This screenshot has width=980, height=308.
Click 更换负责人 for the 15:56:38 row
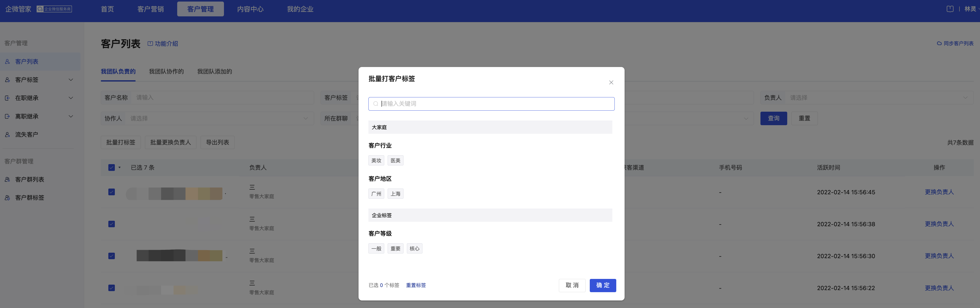(x=939, y=224)
